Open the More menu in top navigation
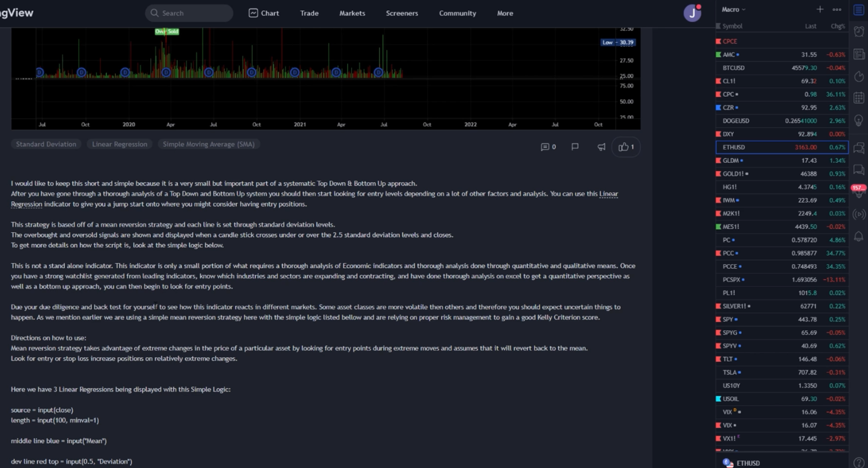 [505, 13]
